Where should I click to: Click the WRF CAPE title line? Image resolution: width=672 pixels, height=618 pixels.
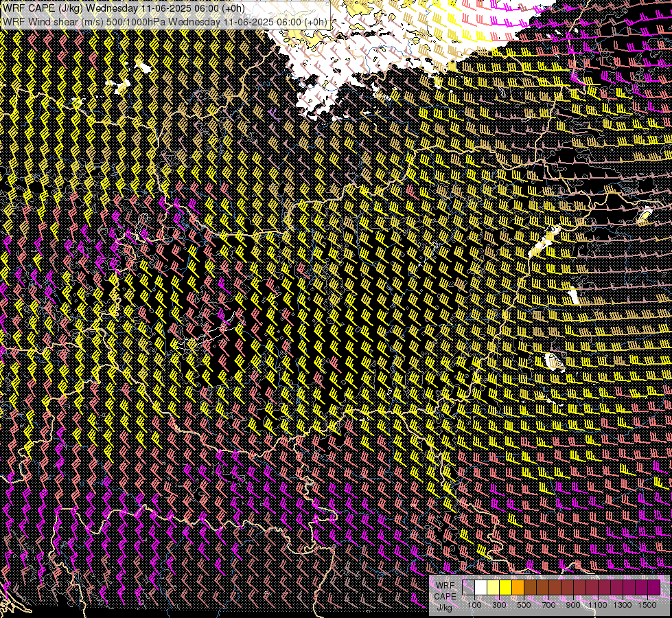pyautogui.click(x=124, y=8)
